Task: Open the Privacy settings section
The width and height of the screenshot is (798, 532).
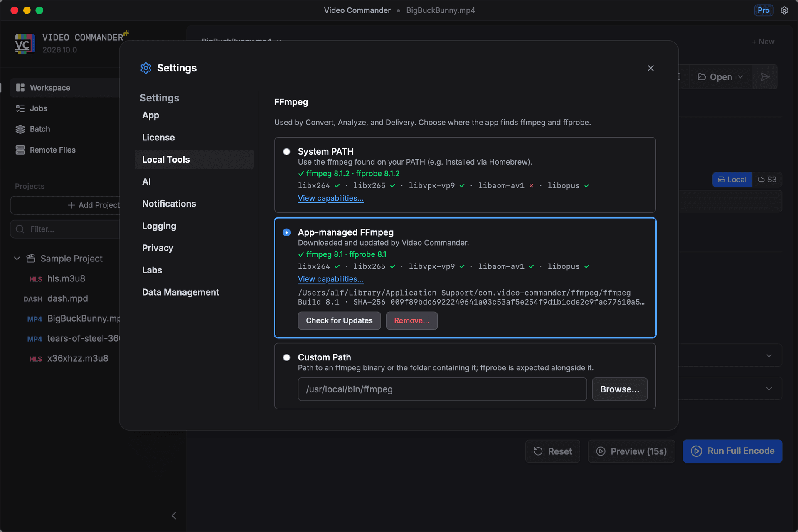Action: click(194, 248)
